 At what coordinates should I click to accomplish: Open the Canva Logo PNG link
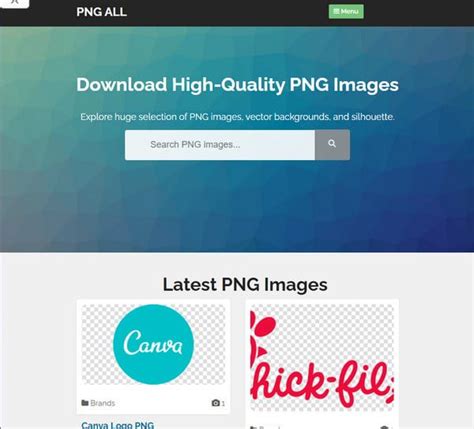point(118,425)
